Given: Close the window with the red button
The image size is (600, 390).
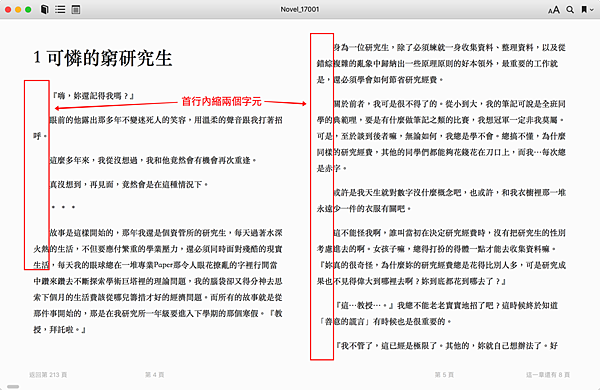Looking at the screenshot, I should [x=8, y=10].
